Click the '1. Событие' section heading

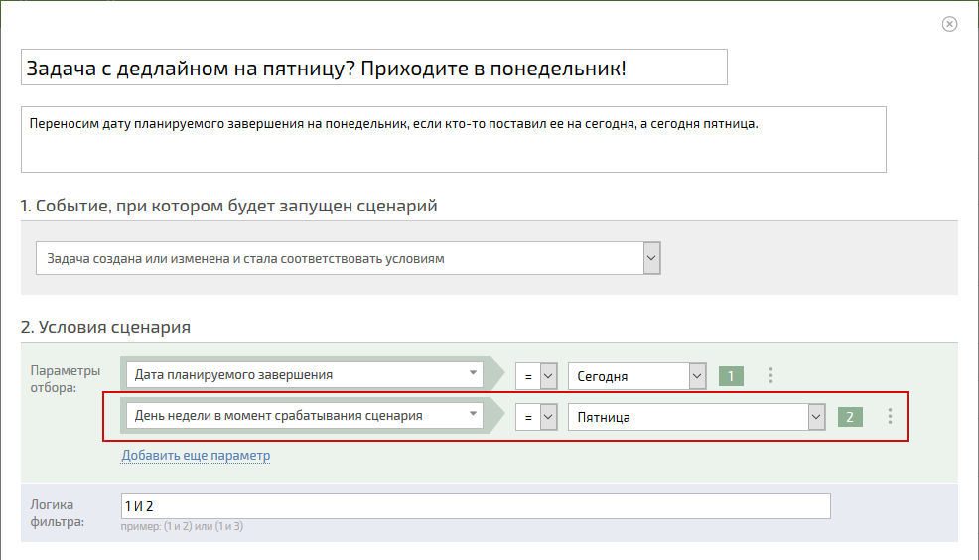point(228,206)
